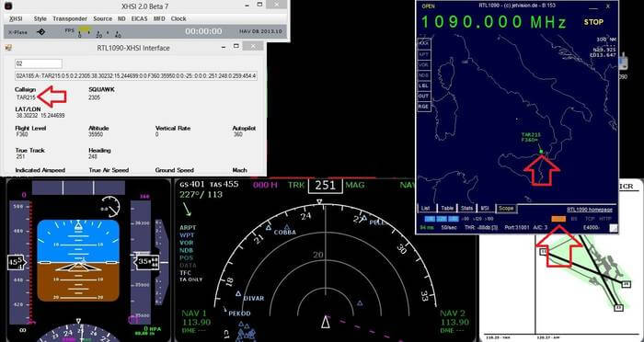Switch to the Table tab in RTL1090
This screenshot has height=342, width=644.
tap(447, 208)
